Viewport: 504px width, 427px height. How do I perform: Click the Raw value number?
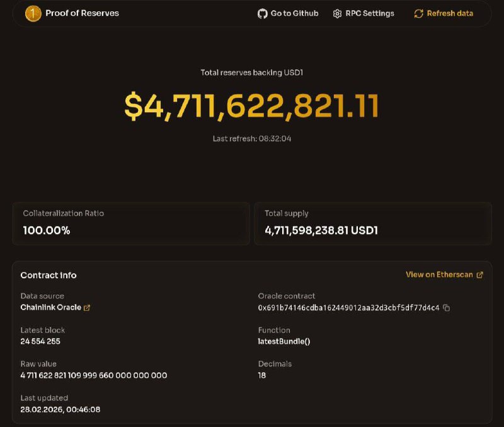[94, 375]
